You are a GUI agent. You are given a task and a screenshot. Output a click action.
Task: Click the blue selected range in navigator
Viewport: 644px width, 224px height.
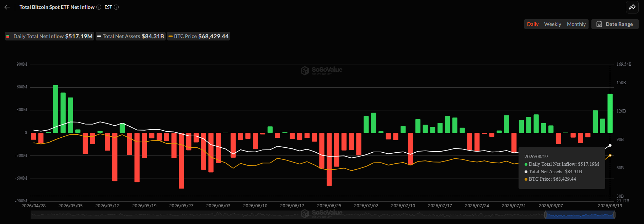pyautogui.click(x=580, y=215)
